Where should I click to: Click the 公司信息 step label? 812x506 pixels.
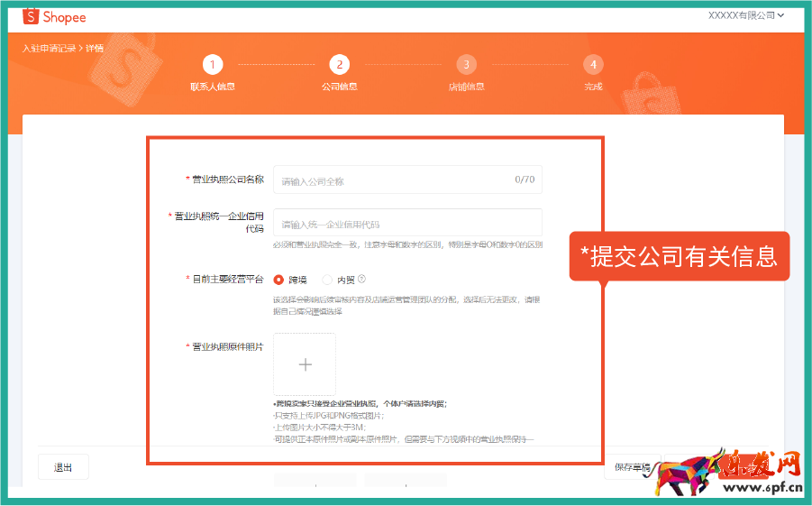[339, 87]
